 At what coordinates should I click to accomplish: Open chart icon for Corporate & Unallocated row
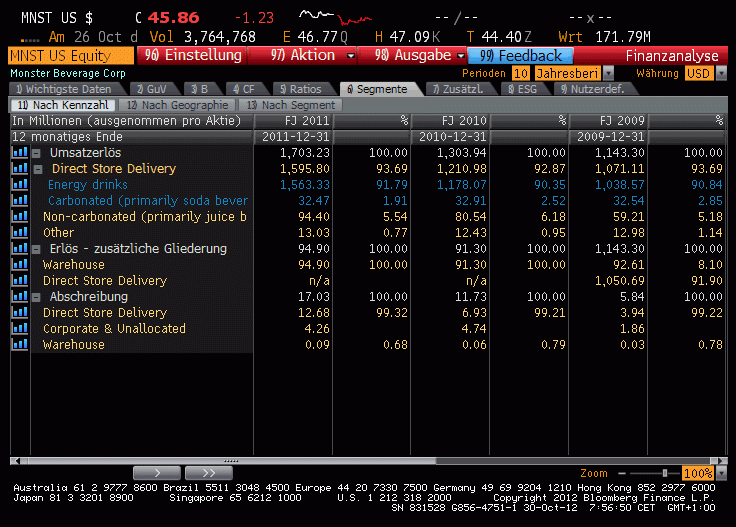tap(20, 328)
